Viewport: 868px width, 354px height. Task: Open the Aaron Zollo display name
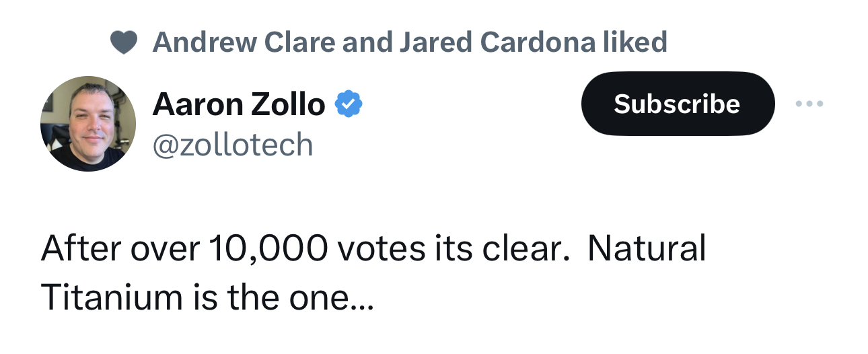point(239,104)
